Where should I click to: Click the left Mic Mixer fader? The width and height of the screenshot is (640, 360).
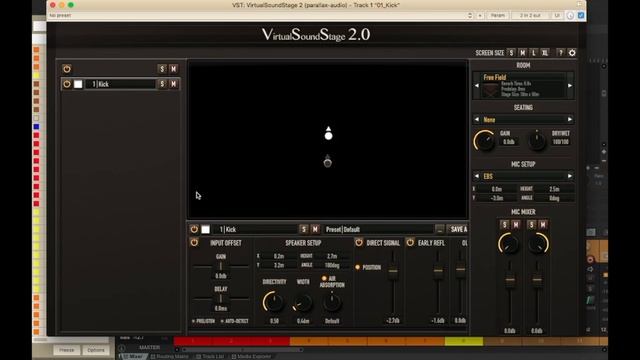coord(510,280)
